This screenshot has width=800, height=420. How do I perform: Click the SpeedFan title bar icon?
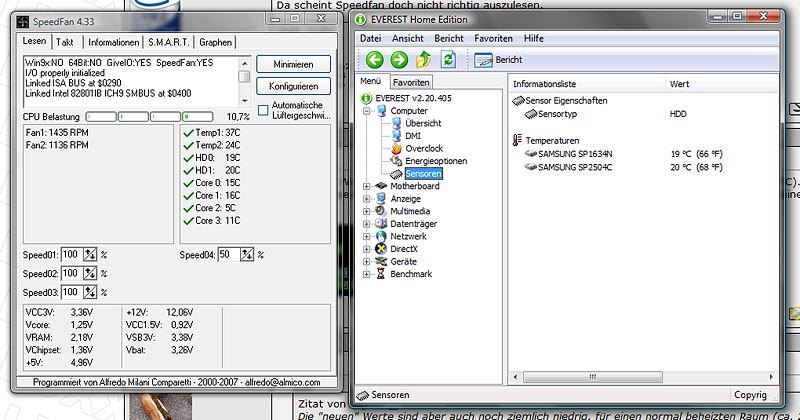tap(23, 21)
